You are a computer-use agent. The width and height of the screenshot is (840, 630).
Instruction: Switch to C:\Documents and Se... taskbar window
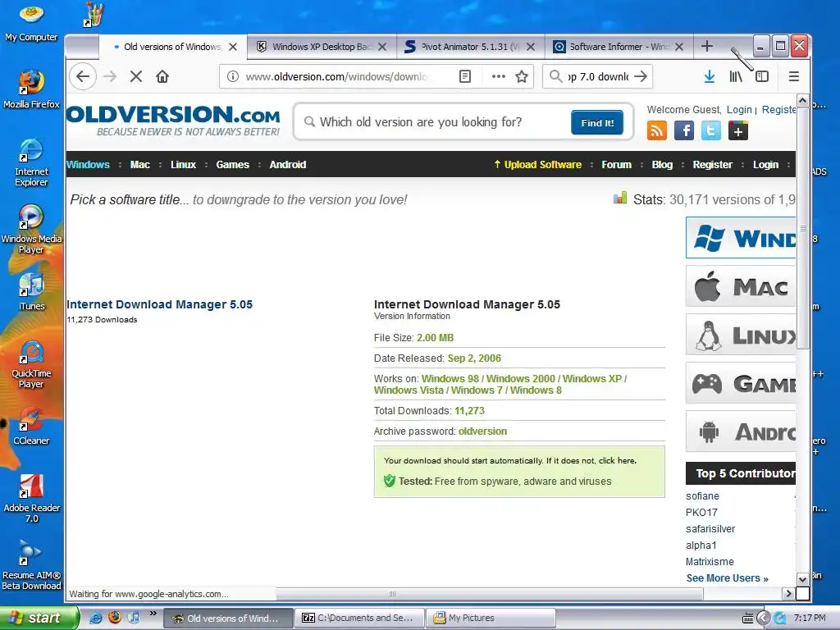point(359,618)
